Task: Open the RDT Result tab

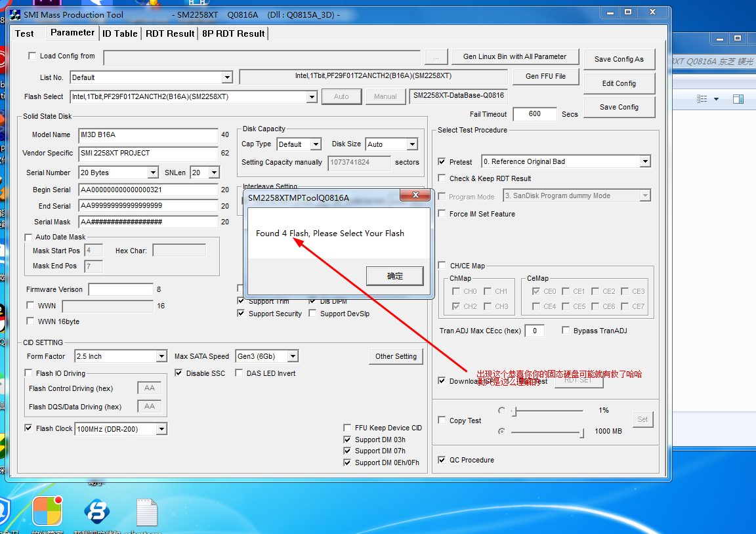Action: pos(170,33)
